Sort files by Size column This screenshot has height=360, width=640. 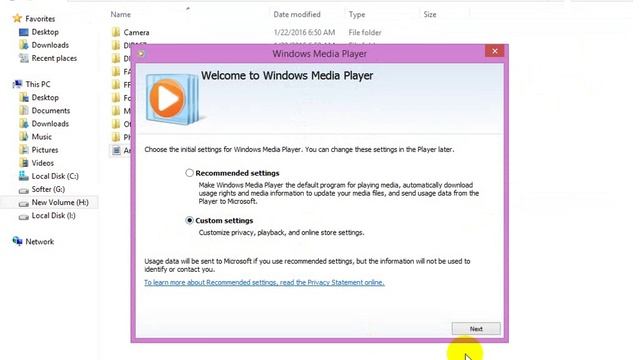430,14
